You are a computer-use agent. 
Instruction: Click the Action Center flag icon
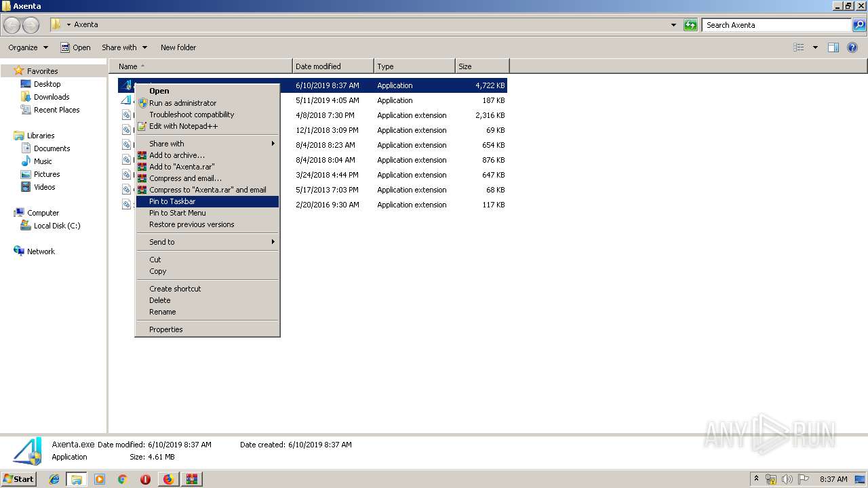click(804, 479)
